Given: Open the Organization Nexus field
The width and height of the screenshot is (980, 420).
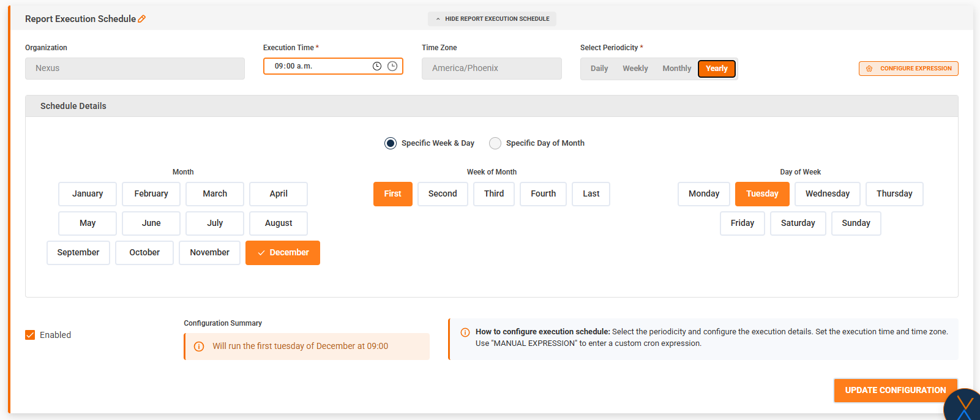Looking at the screenshot, I should [x=135, y=69].
